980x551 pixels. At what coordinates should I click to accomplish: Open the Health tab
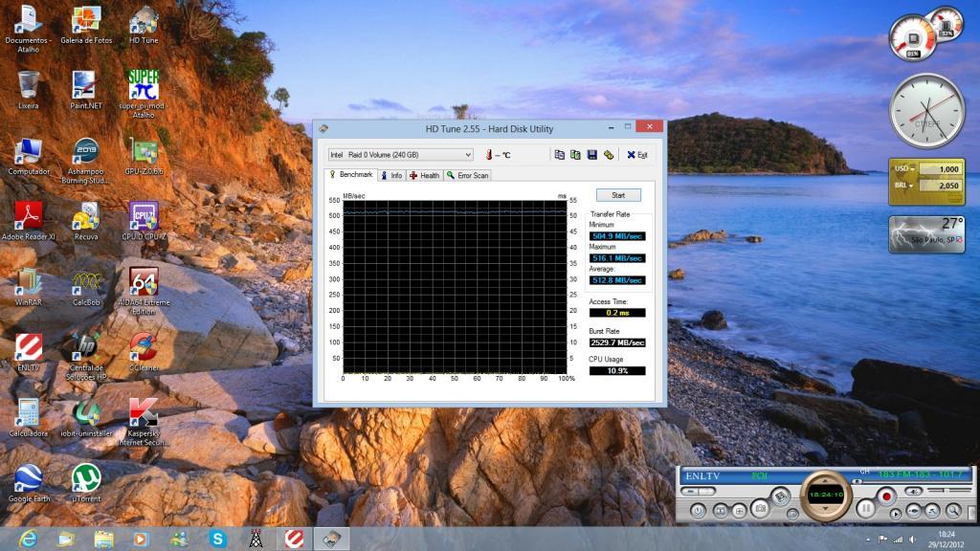pos(424,176)
